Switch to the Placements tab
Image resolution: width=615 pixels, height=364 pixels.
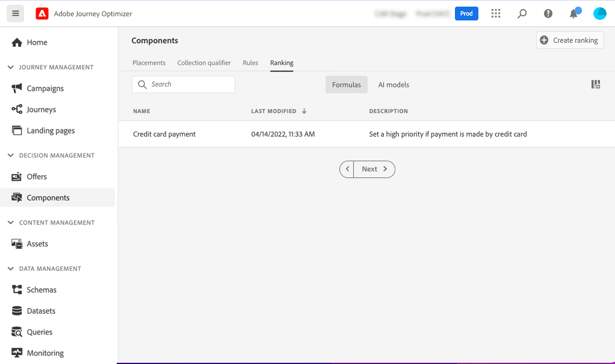149,63
